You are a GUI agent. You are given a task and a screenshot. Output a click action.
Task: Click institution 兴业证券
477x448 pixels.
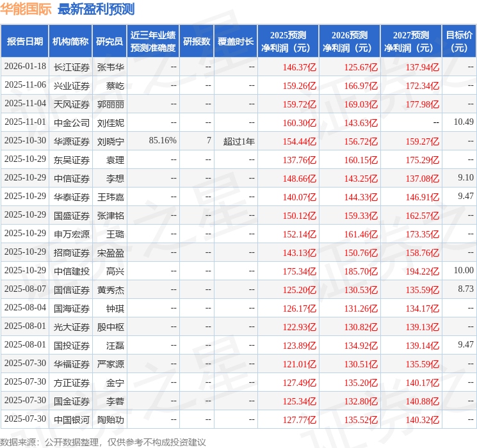72,86
